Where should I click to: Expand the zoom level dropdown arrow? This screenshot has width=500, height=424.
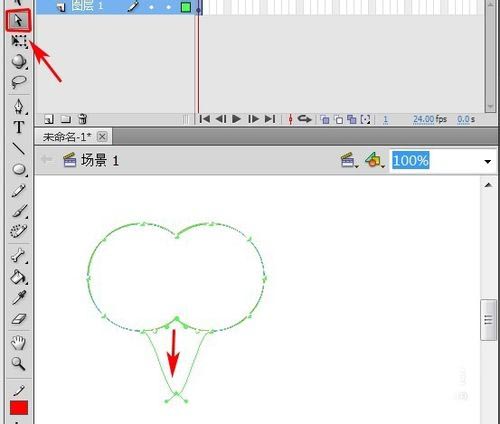(x=488, y=162)
